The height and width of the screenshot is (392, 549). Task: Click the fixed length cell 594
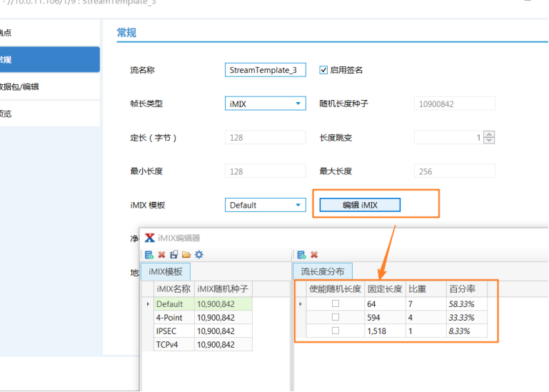coord(385,317)
